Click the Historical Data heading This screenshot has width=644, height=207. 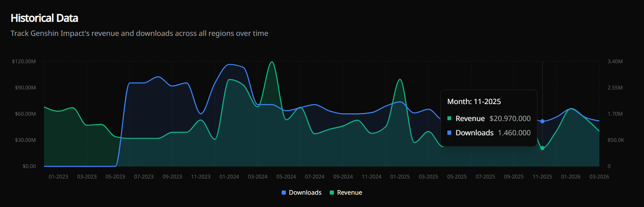tap(44, 18)
